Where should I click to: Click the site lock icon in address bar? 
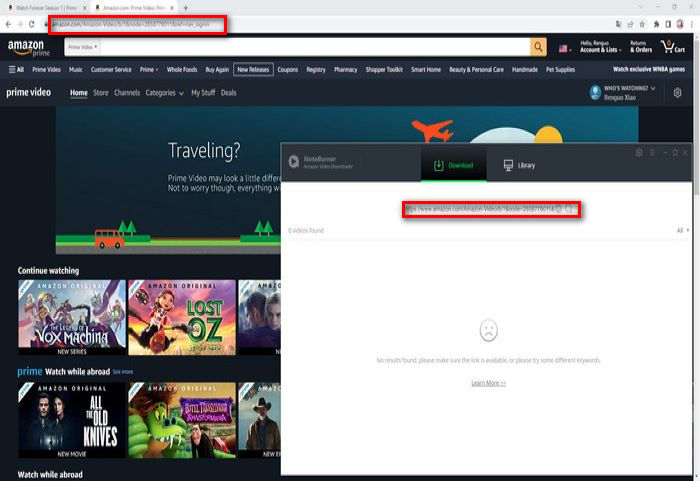tap(46, 24)
